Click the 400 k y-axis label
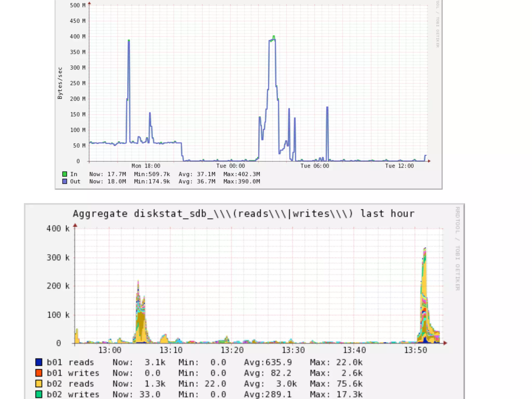Screen dimensions: 532x399 58,229
